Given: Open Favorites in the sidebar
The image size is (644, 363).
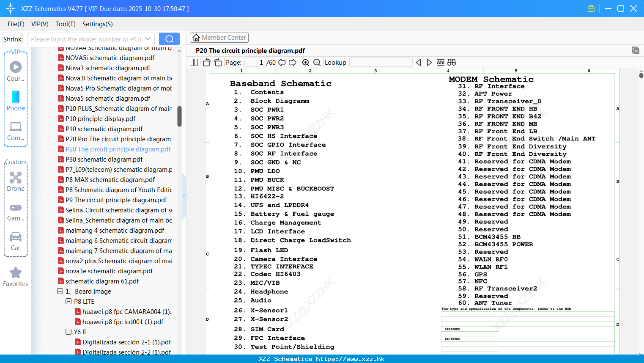Looking at the screenshot, I should pyautogui.click(x=16, y=277).
